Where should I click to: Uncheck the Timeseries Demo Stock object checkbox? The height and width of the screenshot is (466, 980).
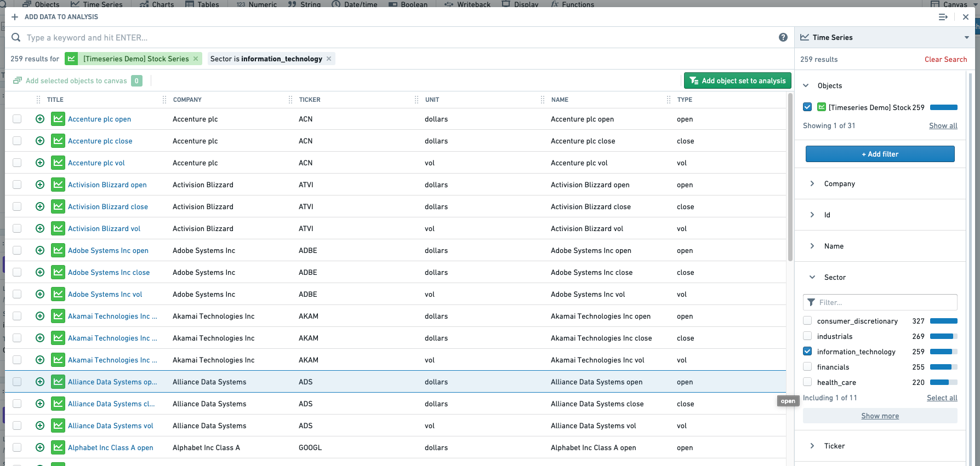click(807, 107)
